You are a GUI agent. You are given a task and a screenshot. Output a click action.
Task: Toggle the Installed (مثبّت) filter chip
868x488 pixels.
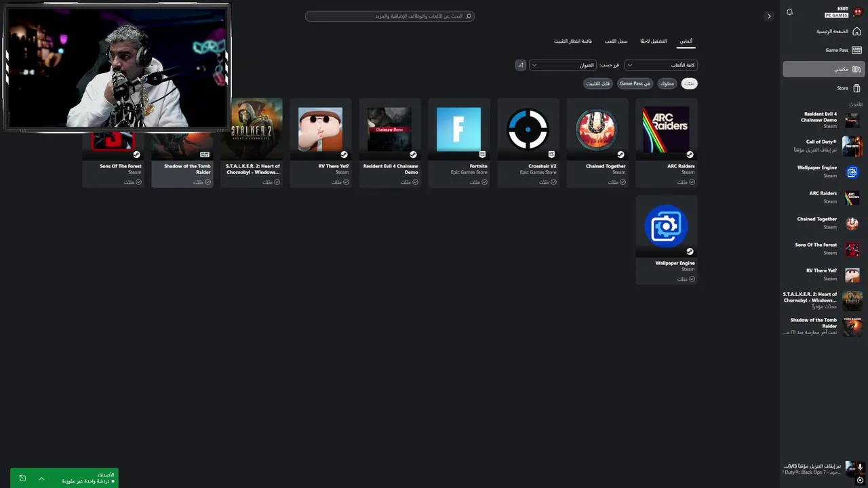click(689, 83)
